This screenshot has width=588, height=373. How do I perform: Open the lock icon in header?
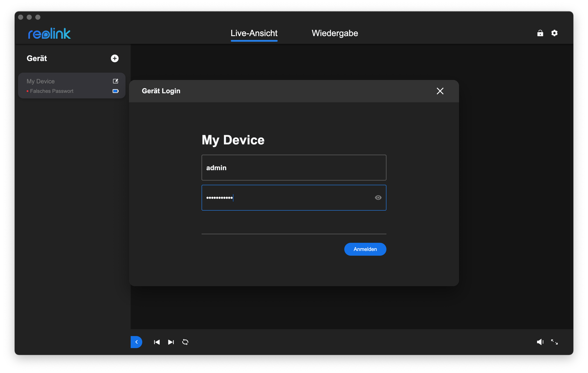pos(540,33)
